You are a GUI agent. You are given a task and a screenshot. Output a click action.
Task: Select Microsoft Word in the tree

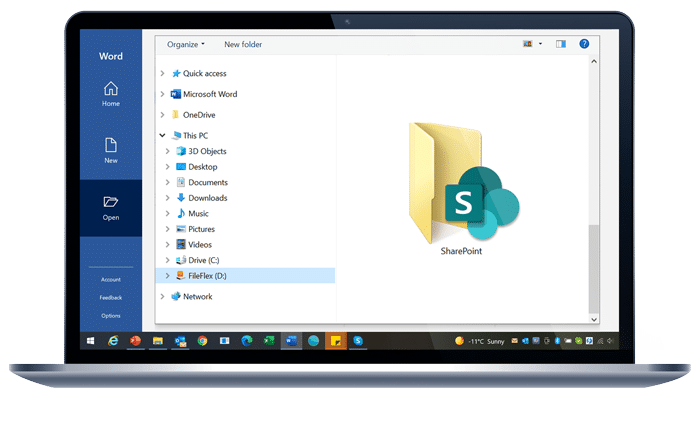coord(204,94)
